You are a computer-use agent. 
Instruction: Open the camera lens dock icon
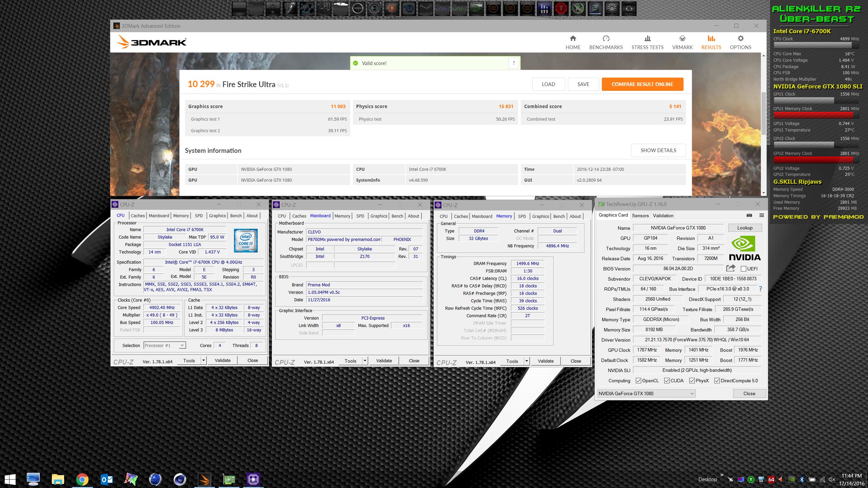(375, 8)
